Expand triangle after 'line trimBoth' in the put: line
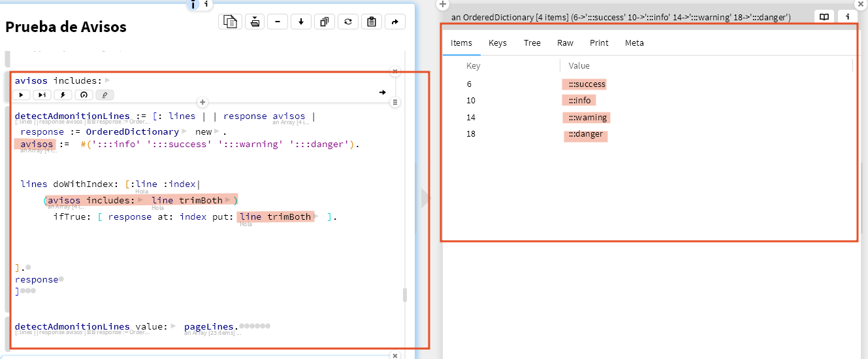Viewport: 868px width, 359px height. (317, 216)
